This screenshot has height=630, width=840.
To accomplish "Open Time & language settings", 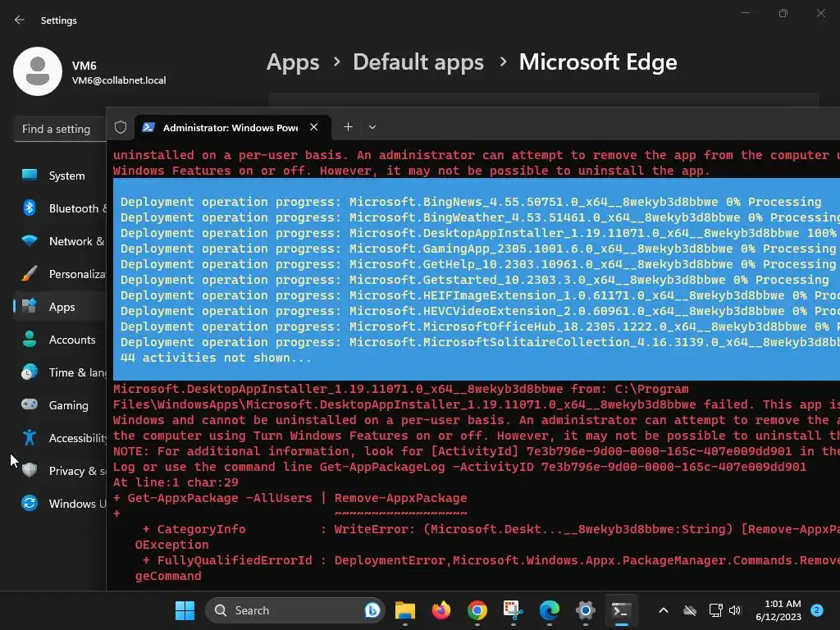I will 59,372.
